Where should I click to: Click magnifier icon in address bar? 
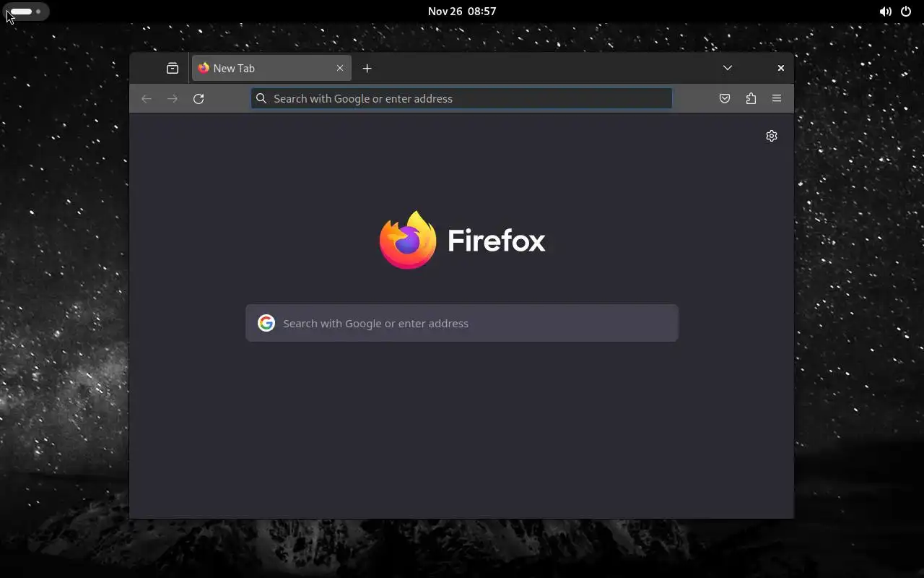(261, 98)
